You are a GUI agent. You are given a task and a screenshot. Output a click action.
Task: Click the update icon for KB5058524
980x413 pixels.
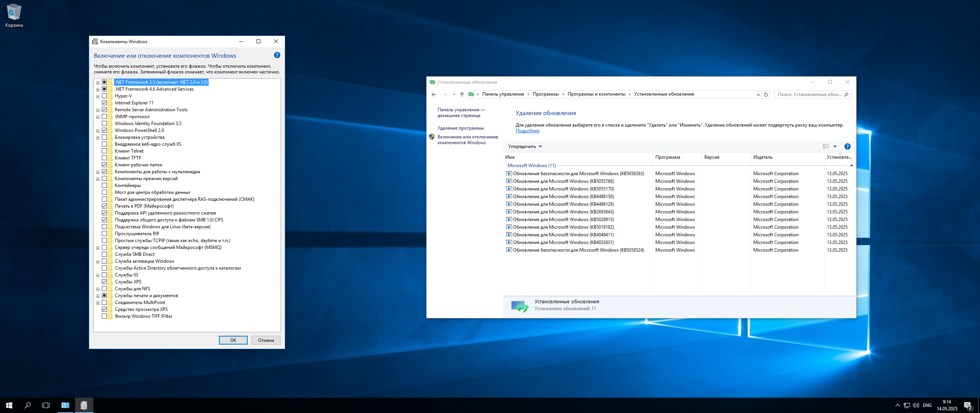(x=509, y=250)
